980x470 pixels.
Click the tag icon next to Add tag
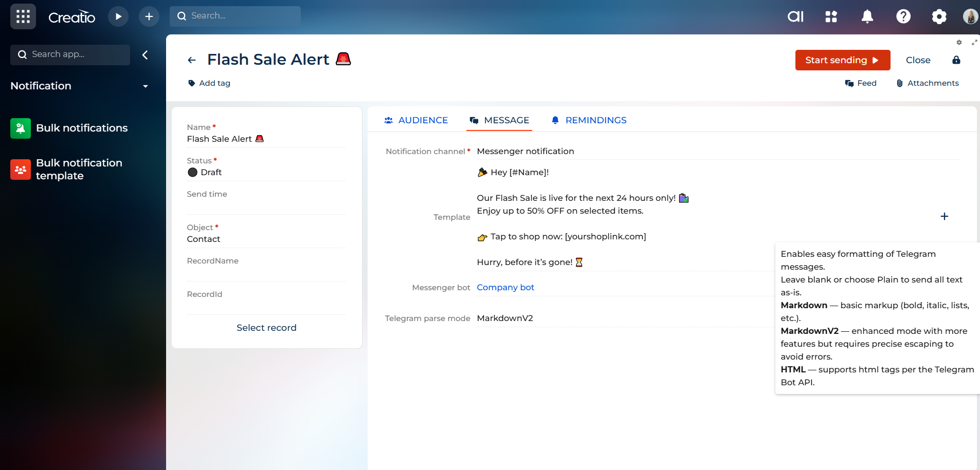[191, 83]
